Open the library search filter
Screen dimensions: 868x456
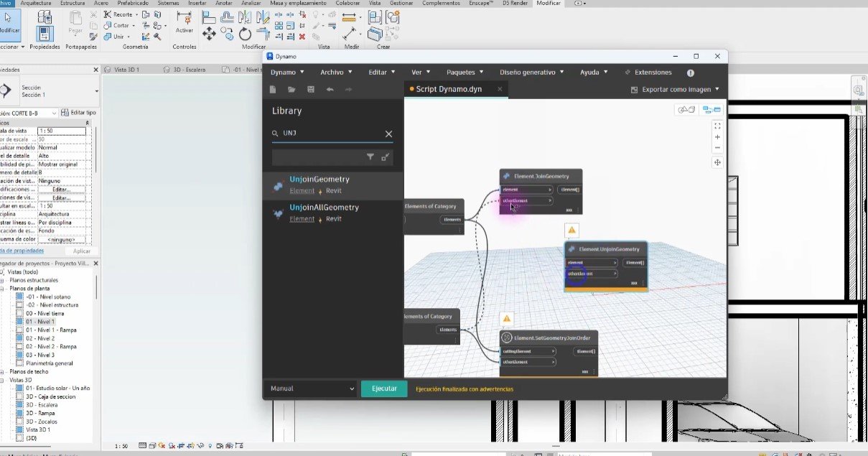click(x=370, y=157)
